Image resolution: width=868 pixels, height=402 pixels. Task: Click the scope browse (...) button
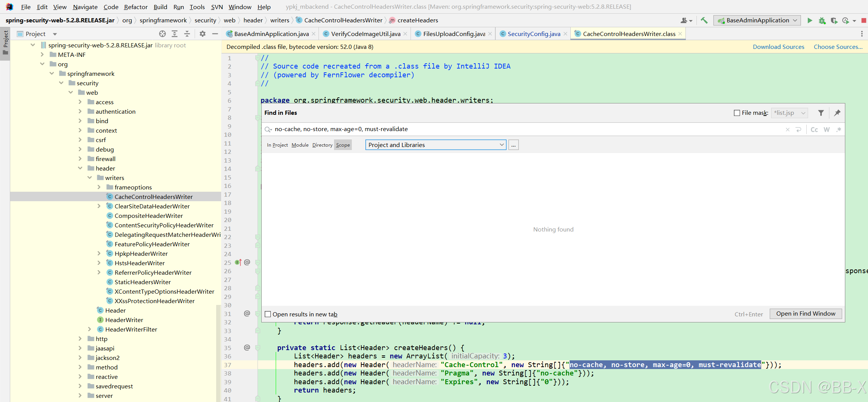[514, 145]
